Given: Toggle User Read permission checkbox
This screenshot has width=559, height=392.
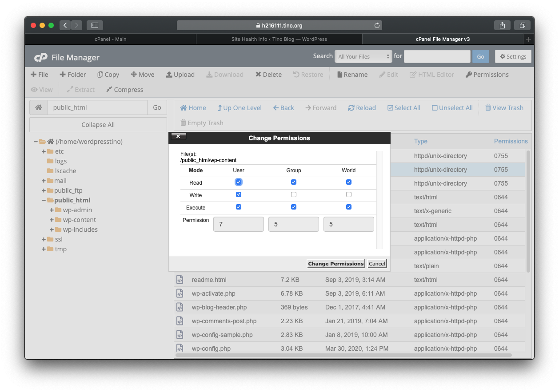Looking at the screenshot, I should point(239,182).
